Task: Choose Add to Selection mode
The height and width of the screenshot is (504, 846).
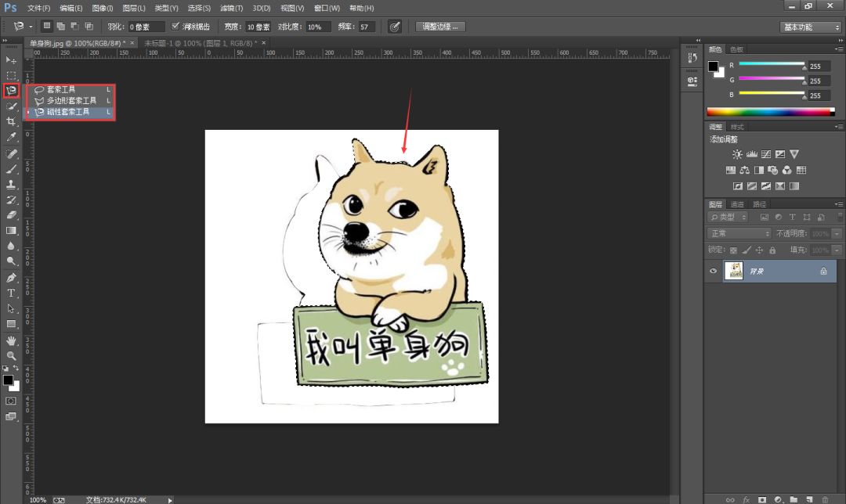Action: (61, 26)
